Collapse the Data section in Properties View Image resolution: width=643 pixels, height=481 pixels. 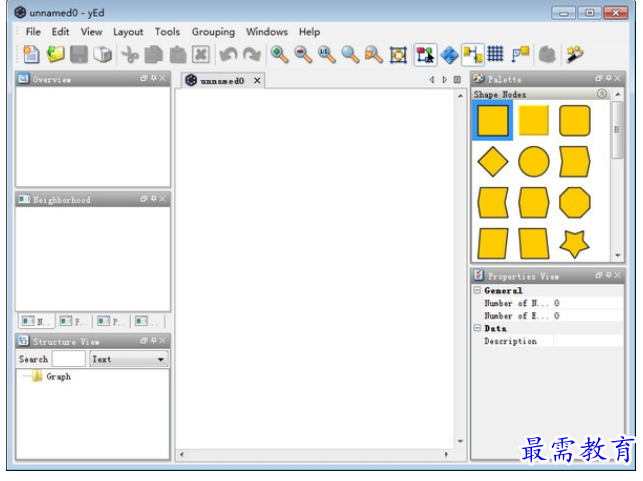pyautogui.click(x=478, y=328)
